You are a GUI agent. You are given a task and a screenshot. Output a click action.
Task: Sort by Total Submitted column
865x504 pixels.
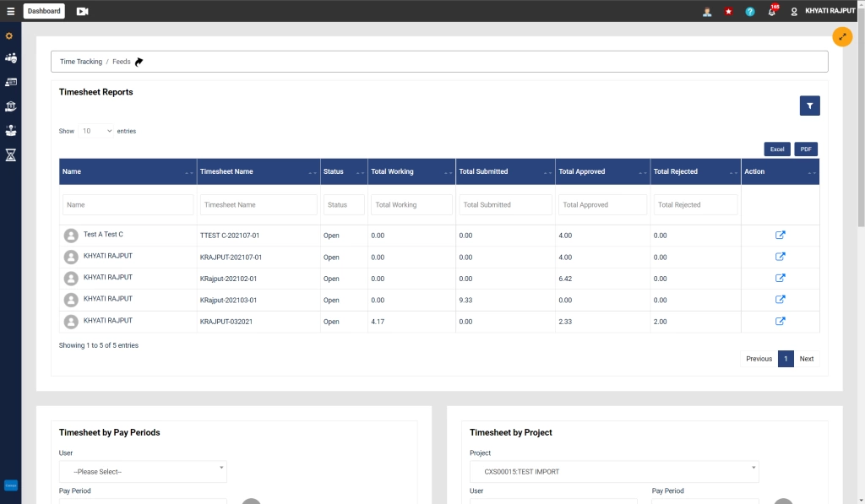[x=505, y=171]
